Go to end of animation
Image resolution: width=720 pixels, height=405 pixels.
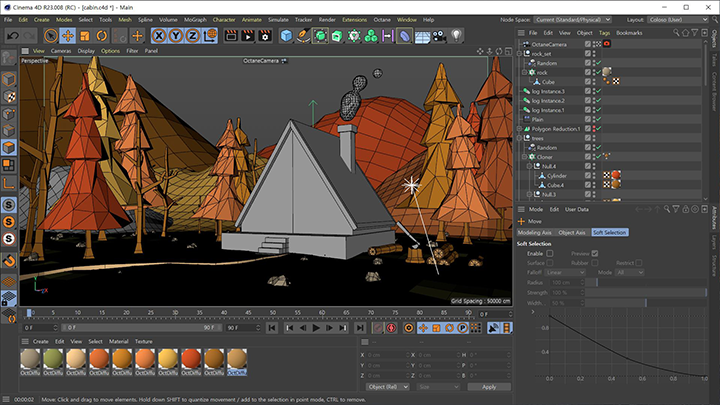tap(360, 328)
